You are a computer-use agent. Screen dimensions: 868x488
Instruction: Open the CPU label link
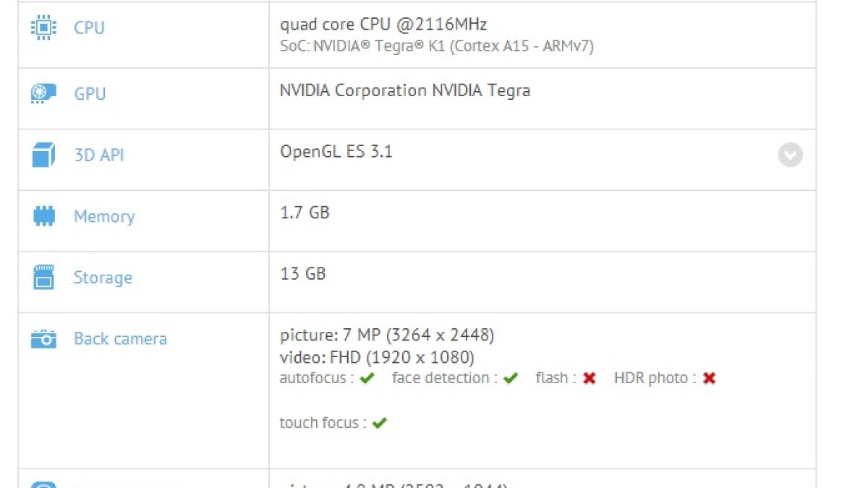(89, 27)
